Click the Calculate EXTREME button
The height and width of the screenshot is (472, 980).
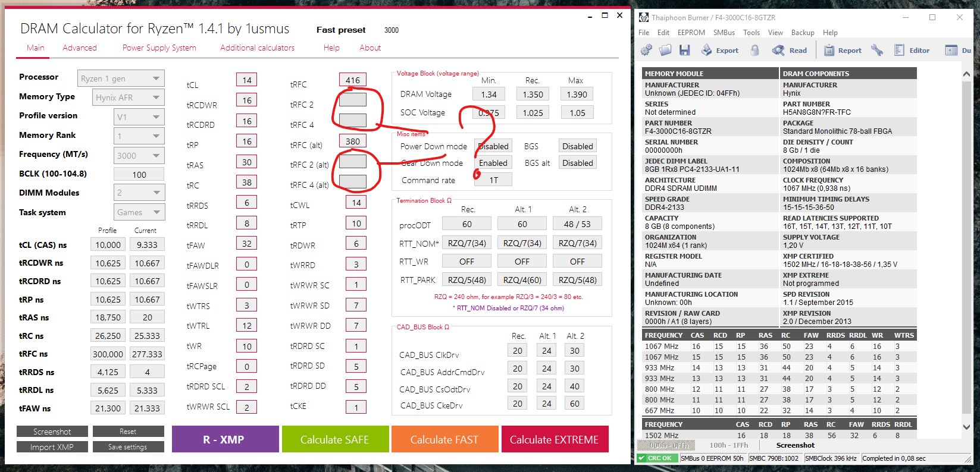[x=555, y=439]
